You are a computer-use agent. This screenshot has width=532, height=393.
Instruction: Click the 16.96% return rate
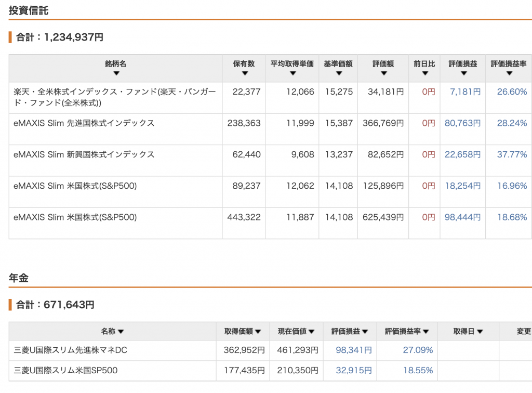[512, 186]
